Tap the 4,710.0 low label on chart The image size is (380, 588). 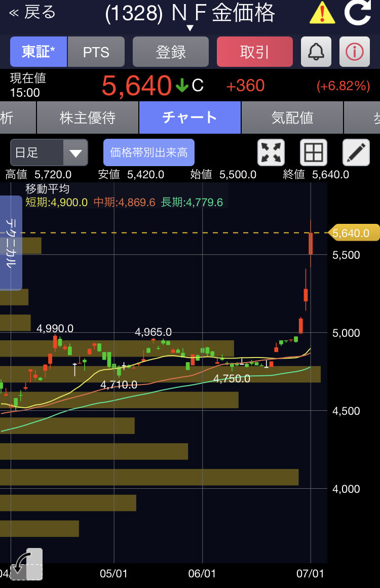pyautogui.click(x=119, y=384)
